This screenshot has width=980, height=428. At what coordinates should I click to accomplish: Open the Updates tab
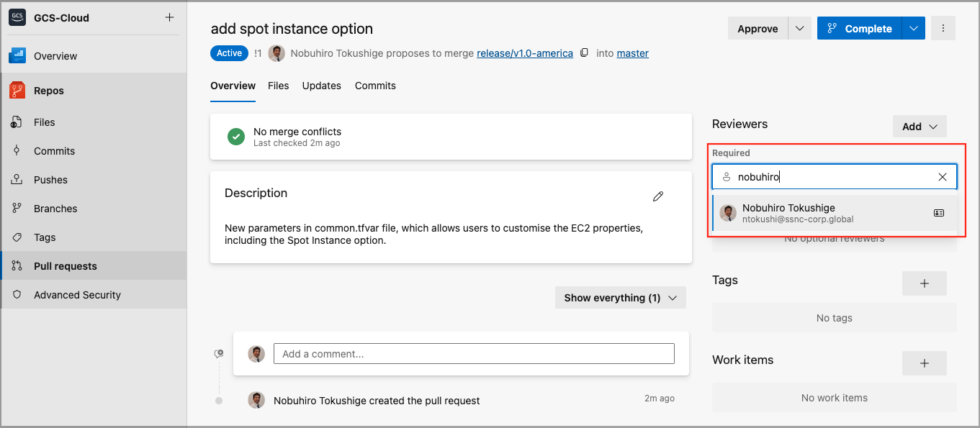tap(321, 86)
